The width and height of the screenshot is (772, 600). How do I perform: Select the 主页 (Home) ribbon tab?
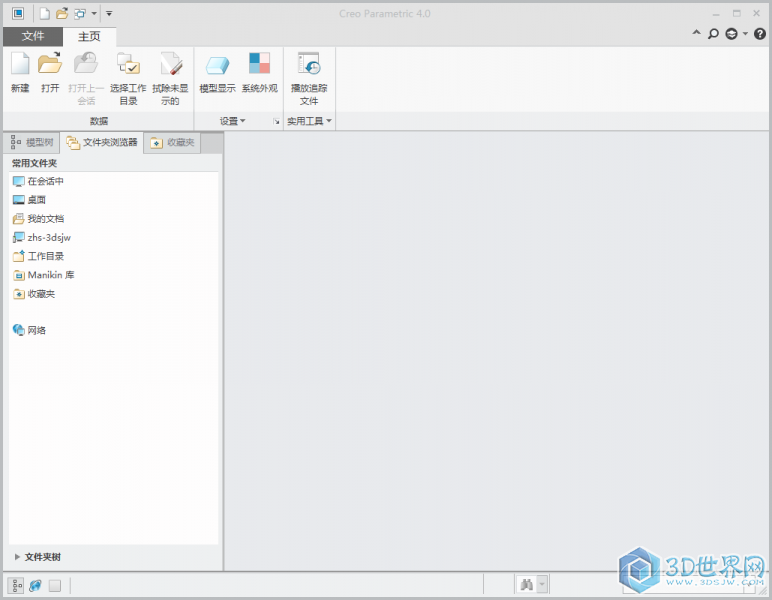point(89,36)
